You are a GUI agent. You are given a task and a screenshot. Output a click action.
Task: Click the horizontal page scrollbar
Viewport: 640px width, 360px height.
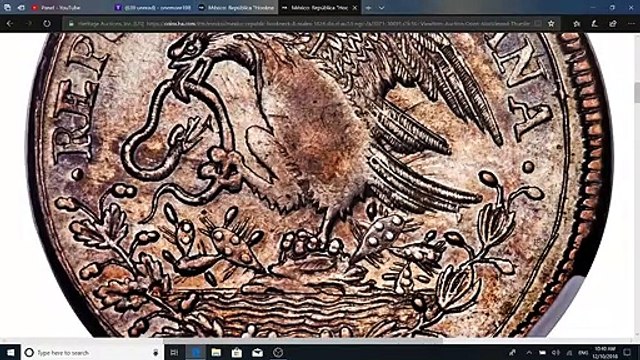(x=303, y=340)
